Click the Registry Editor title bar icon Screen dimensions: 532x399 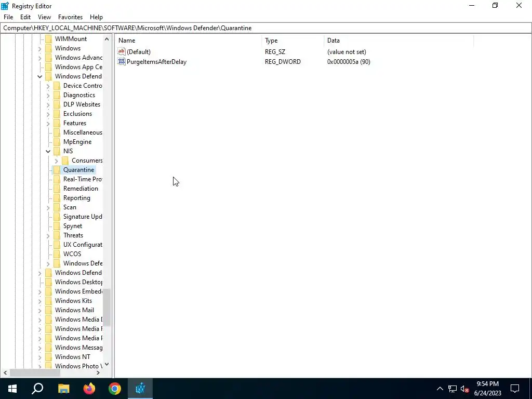tap(5, 6)
